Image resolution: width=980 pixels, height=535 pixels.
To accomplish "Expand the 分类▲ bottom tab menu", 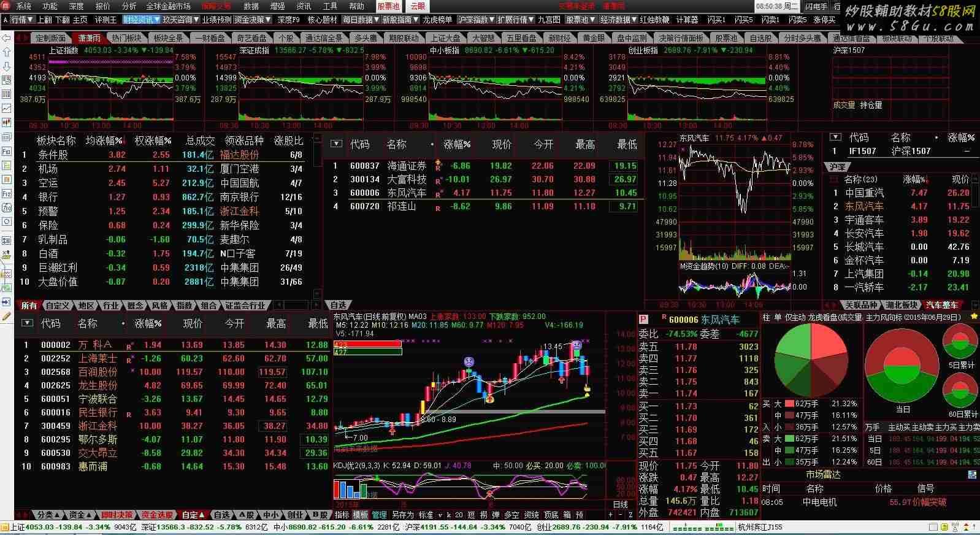I will 48,515.
